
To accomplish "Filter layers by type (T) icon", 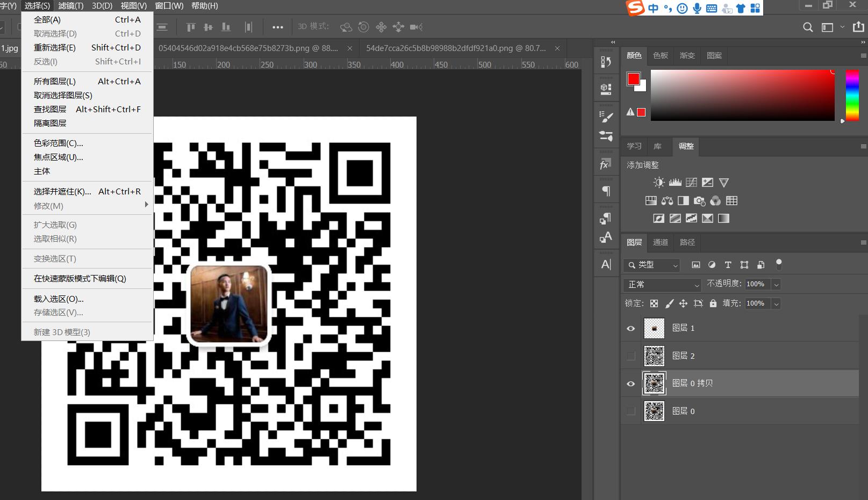I will click(728, 265).
